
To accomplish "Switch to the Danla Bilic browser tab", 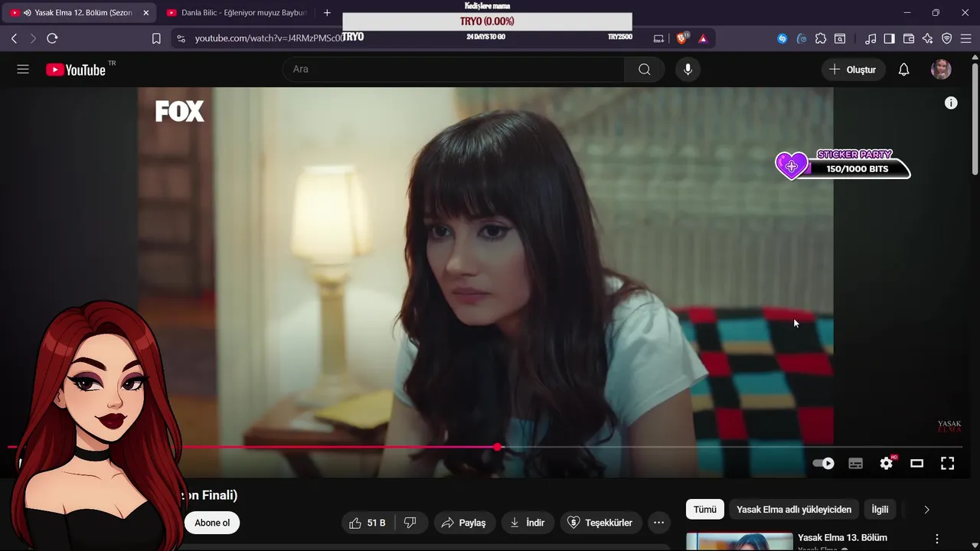I will (x=236, y=13).
